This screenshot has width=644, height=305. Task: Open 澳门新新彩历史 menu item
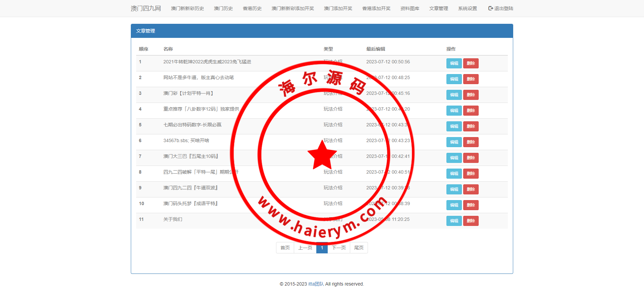[187, 8]
